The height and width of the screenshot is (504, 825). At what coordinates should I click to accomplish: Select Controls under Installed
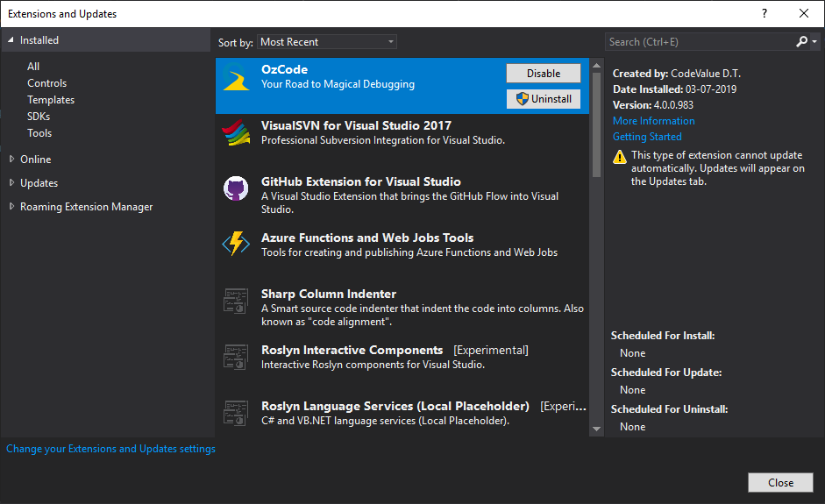tap(46, 83)
